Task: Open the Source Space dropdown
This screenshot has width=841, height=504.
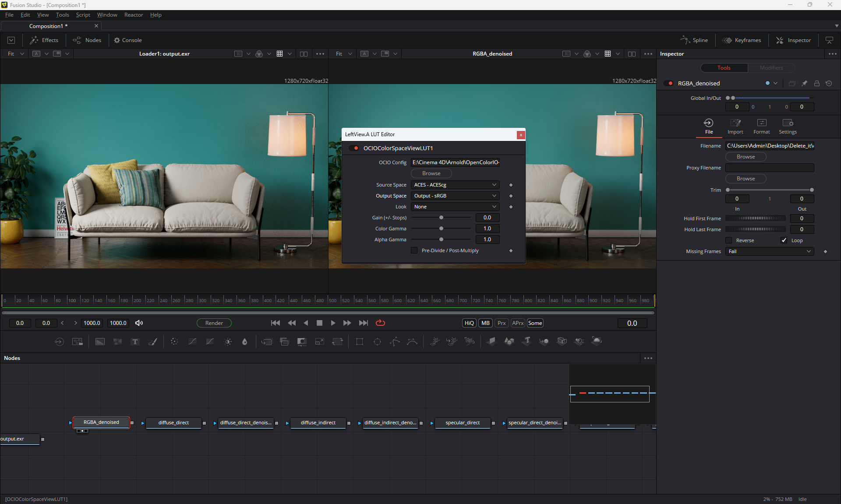Action: click(455, 185)
